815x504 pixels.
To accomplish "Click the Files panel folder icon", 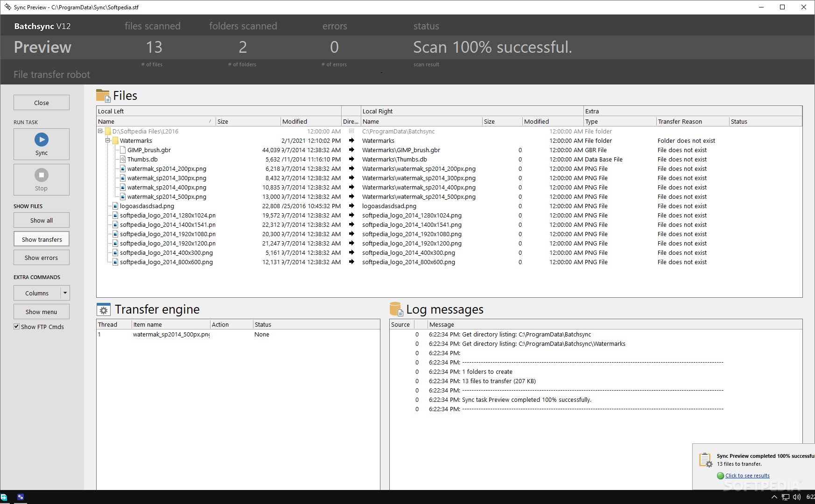I will [103, 96].
